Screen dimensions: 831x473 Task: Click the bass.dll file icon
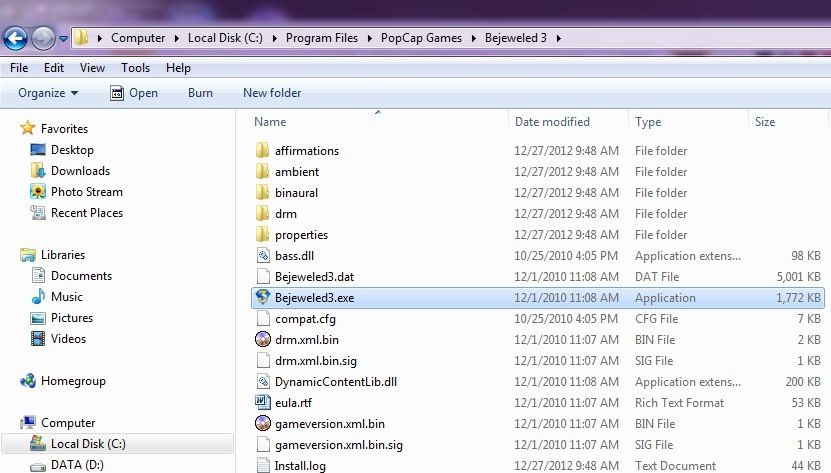(263, 255)
